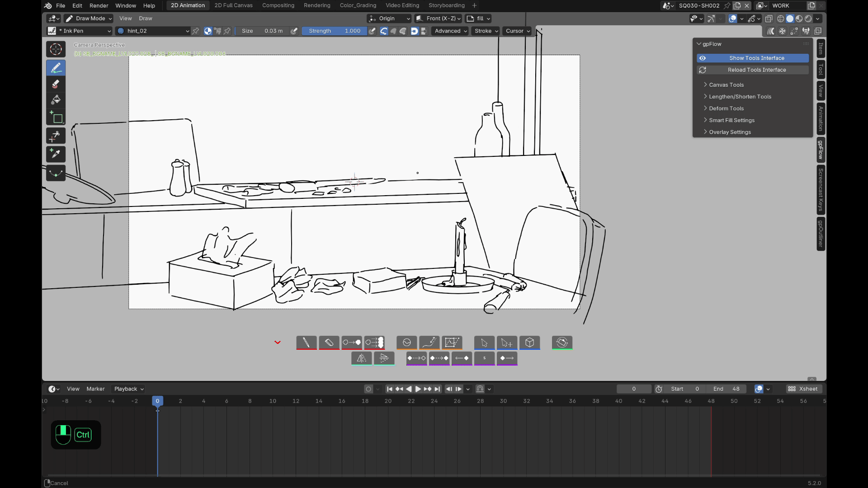Click Reload Tools Interface button
Viewport: 868px width, 488px height.
752,70
